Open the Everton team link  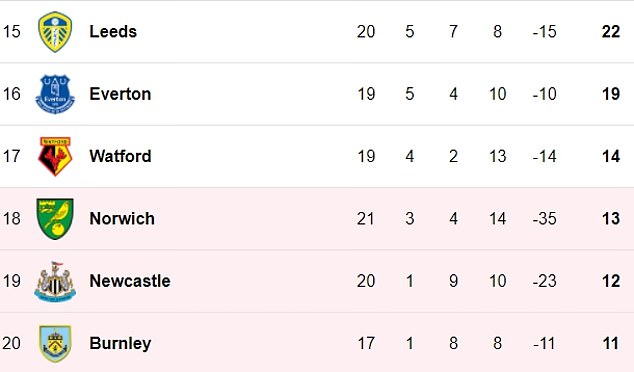click(120, 94)
